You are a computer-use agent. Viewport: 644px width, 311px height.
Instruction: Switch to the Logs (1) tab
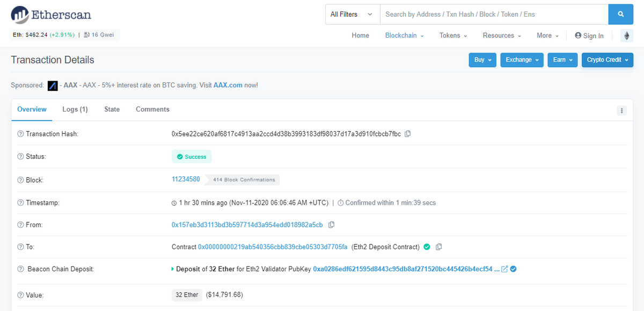pos(75,109)
